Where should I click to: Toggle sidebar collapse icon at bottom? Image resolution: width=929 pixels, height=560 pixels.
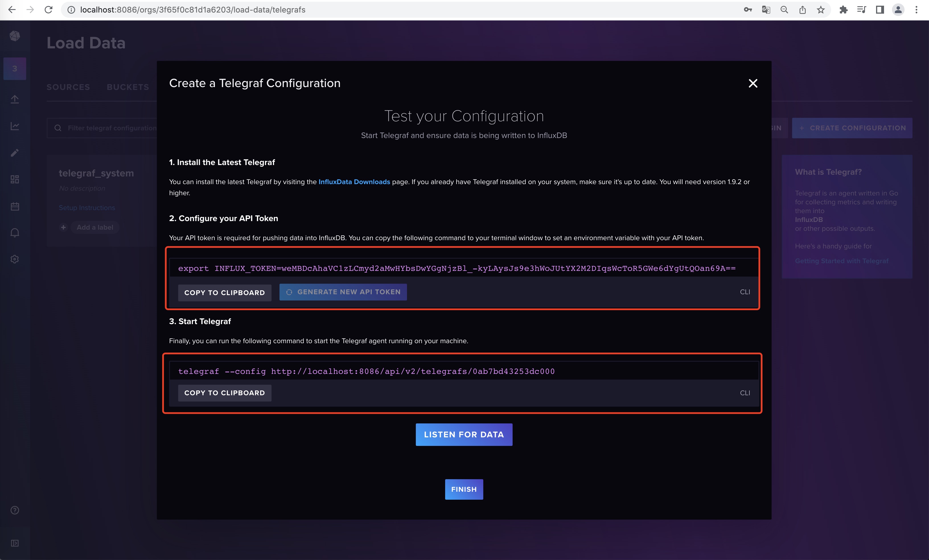(x=15, y=543)
